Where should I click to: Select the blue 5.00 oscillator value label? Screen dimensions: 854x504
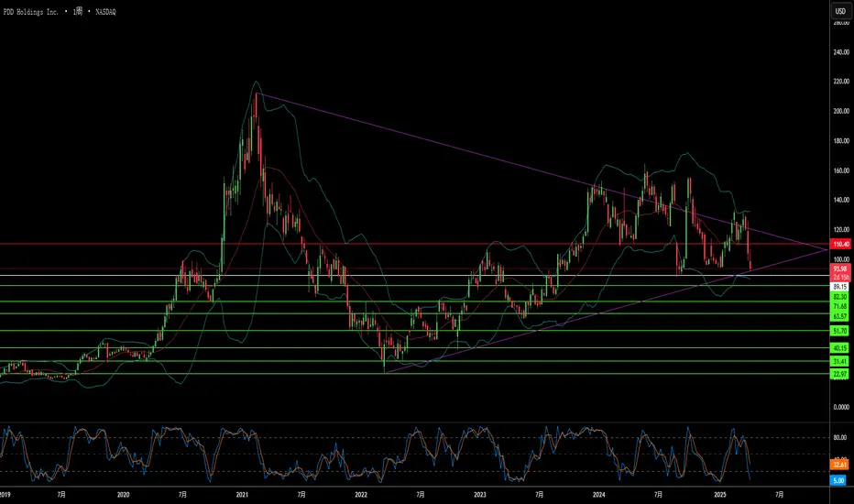point(839,478)
